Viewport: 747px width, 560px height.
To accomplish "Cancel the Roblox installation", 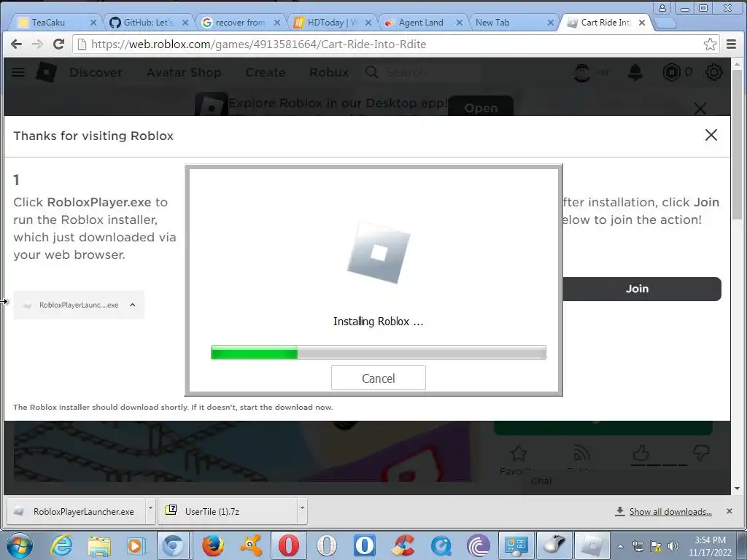I will 379,378.
